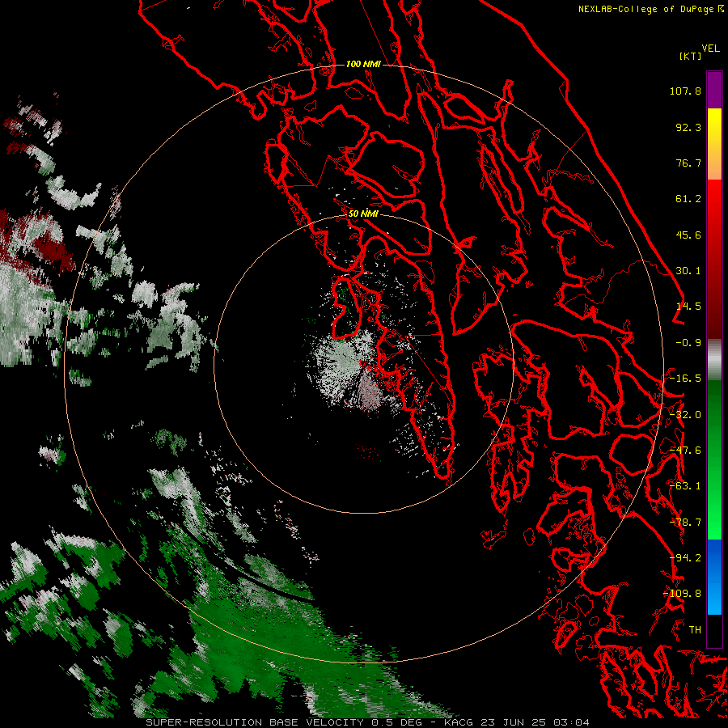Click the 30.1 velocity scale value
The height and width of the screenshot is (728, 728).
click(x=688, y=271)
